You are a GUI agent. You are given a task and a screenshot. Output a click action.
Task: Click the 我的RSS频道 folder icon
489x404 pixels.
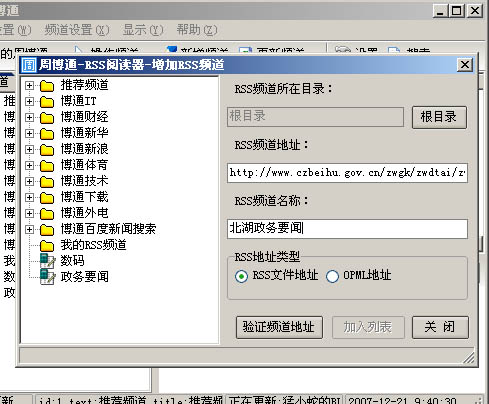(x=47, y=246)
